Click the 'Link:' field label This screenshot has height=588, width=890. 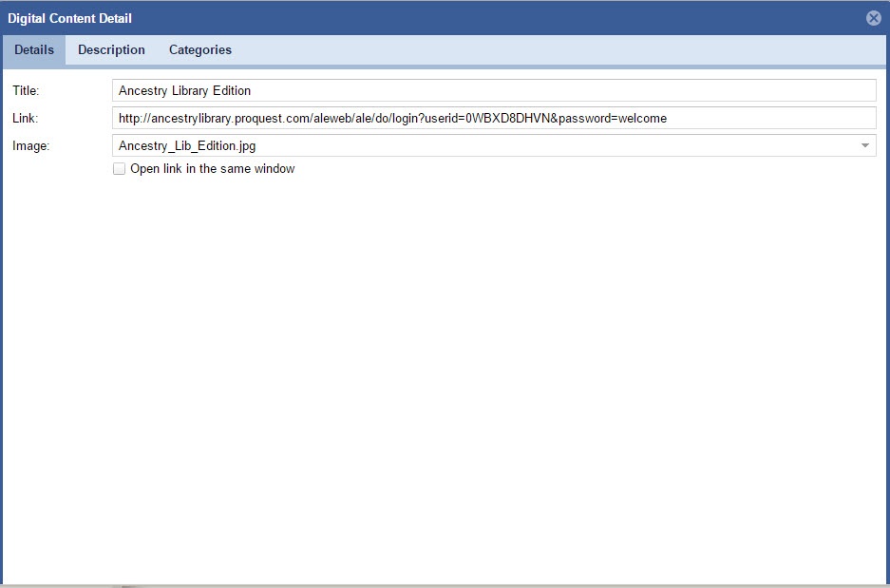point(25,119)
